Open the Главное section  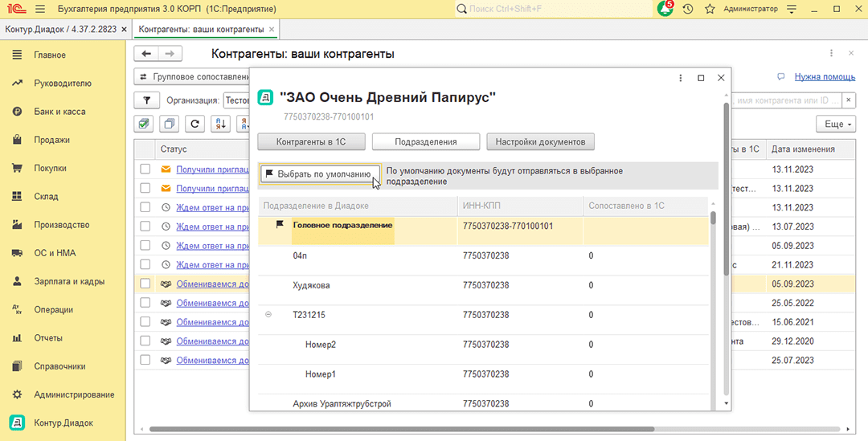coord(50,55)
